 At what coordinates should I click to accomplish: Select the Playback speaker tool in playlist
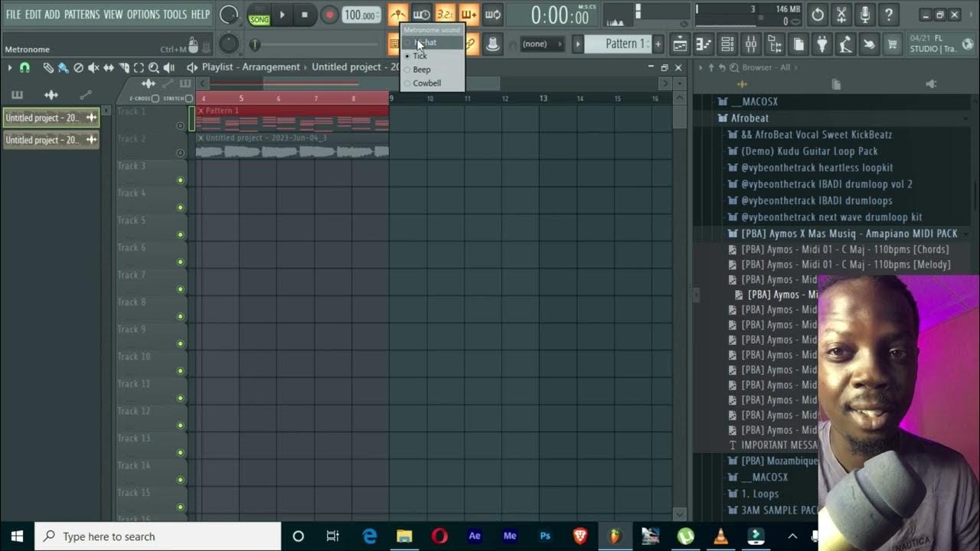[x=169, y=67]
